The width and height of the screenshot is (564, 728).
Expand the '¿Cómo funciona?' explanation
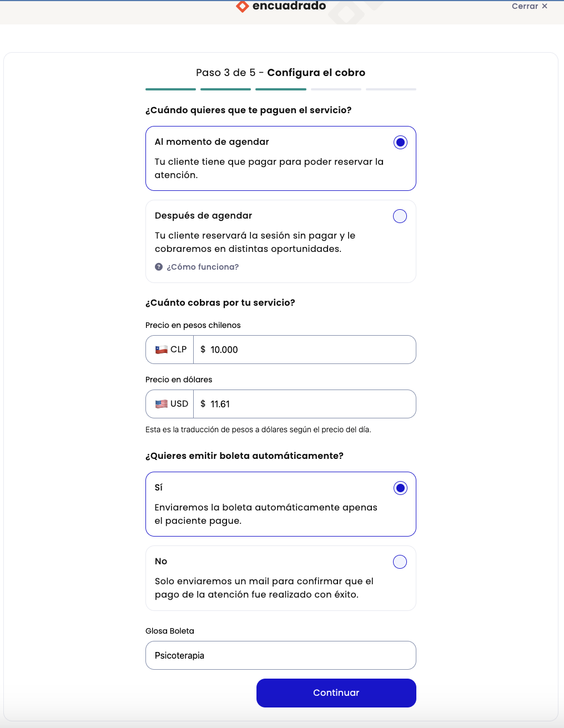tap(203, 267)
